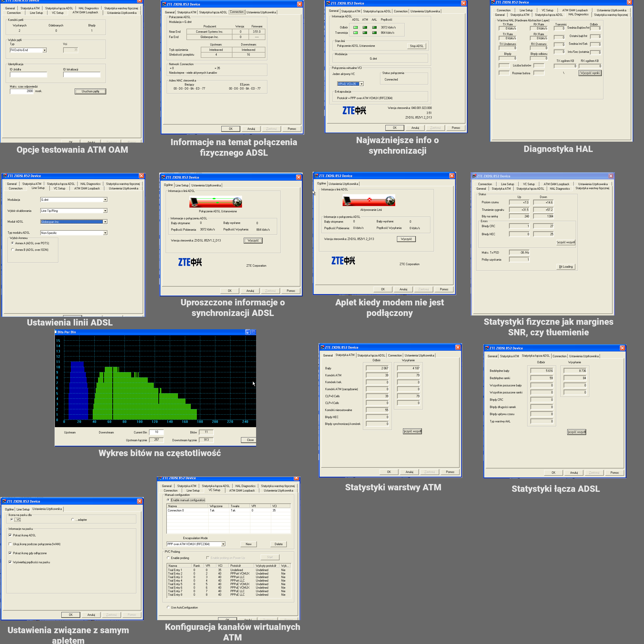Click ZTE logo in Aplet kiedy modem nie podłączony window
The image size is (644, 644).
click(343, 261)
